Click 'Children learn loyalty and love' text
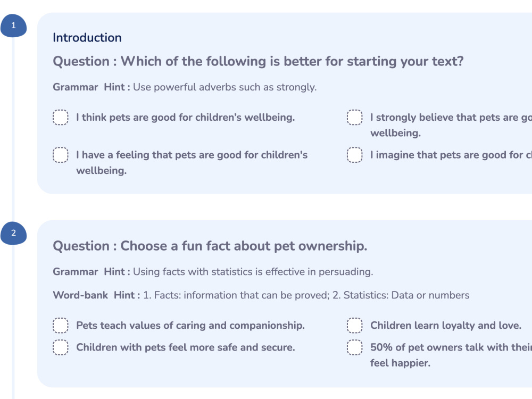 tap(446, 326)
